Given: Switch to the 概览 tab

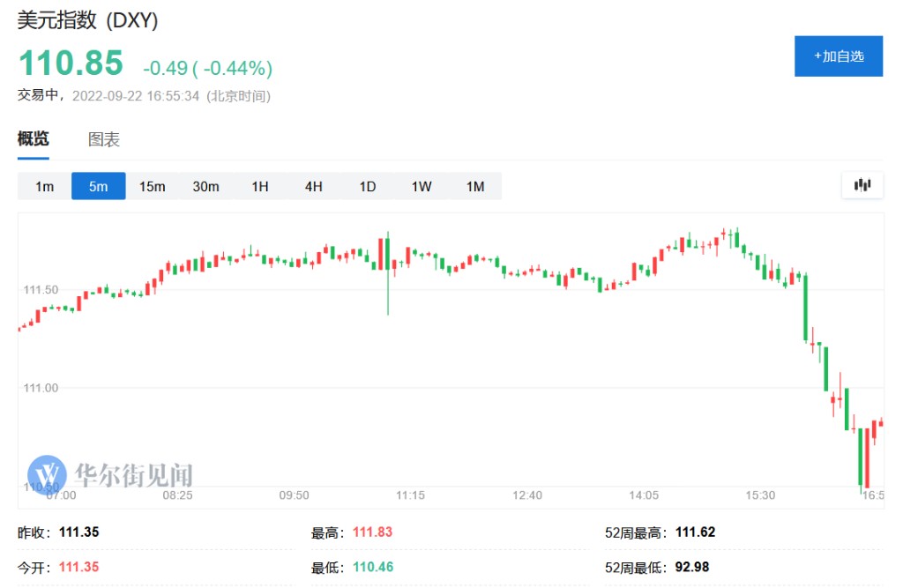Looking at the screenshot, I should point(34,139).
